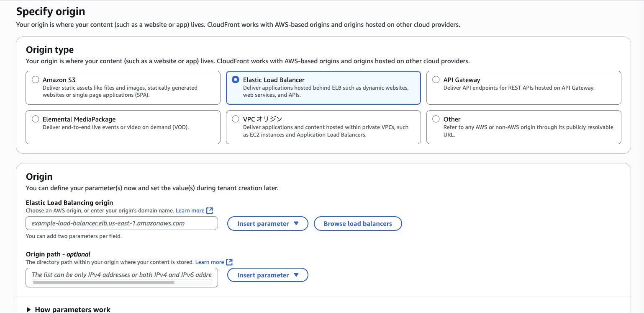Click the arrow icon on the first Insert parameter button

pos(296,223)
